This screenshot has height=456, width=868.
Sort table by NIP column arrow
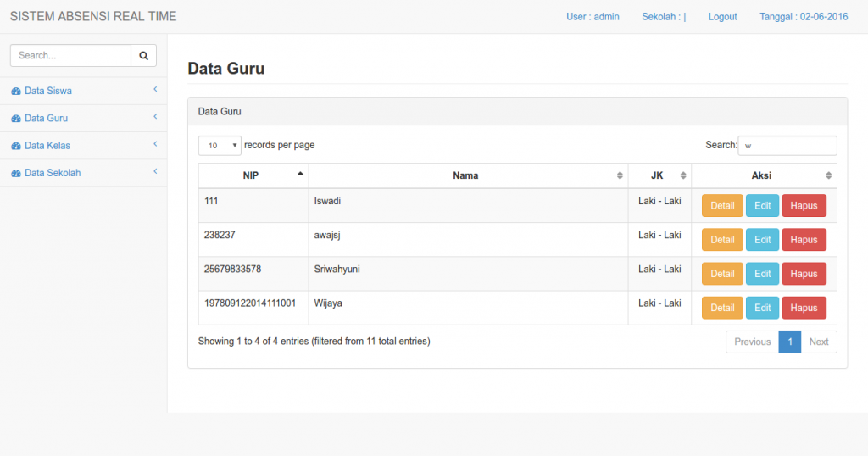pos(300,174)
